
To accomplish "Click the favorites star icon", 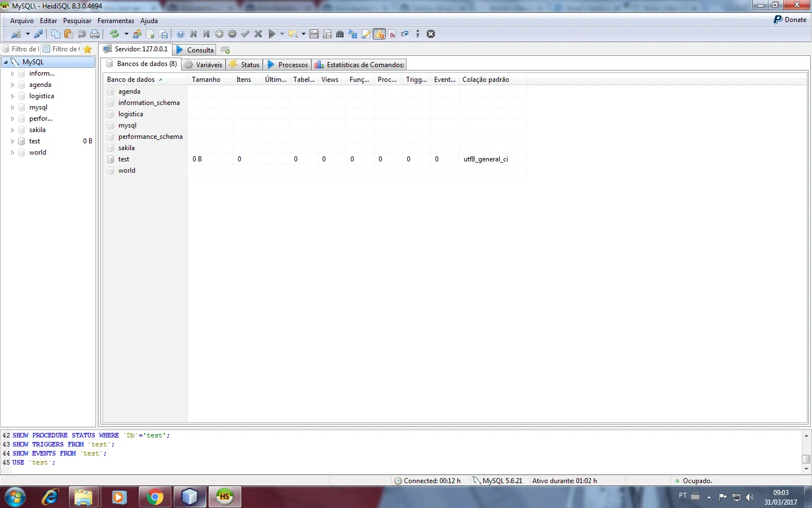I will (87, 49).
